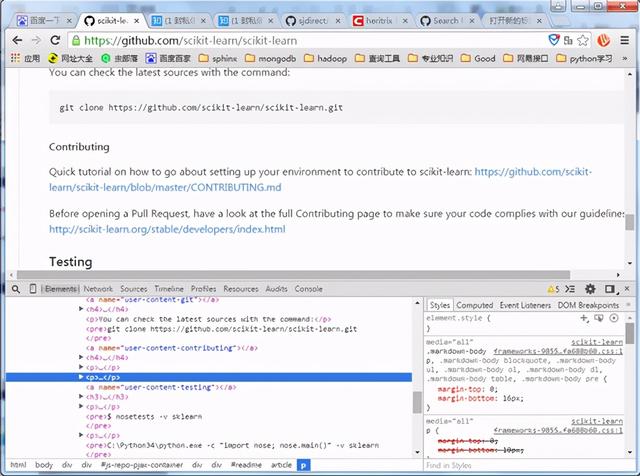Expand the overflow » of Styles sidebar tabs
The height and width of the screenshot is (476, 640).
[628, 305]
